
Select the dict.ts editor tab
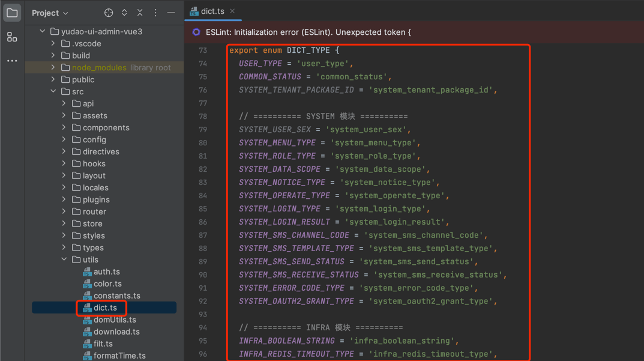click(x=212, y=11)
